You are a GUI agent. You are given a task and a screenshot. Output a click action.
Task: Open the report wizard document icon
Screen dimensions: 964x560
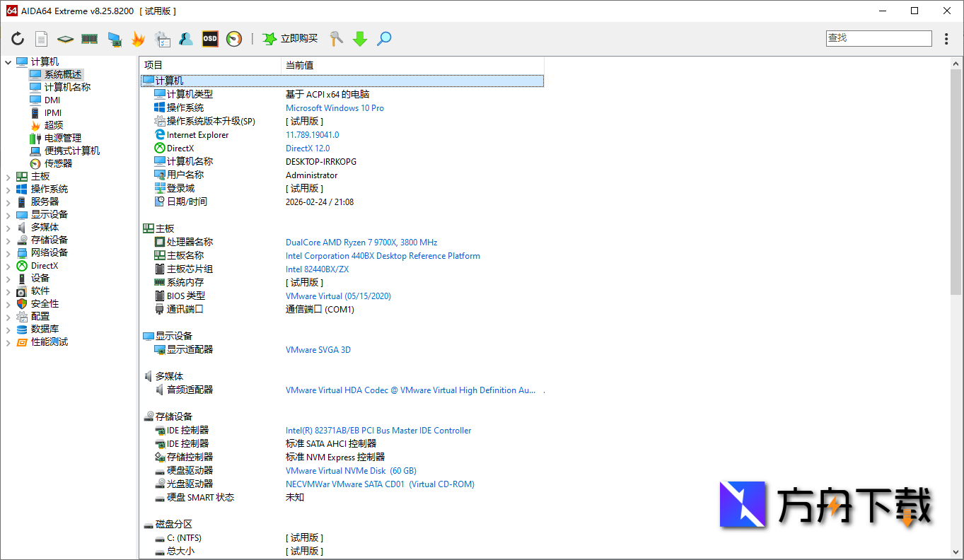coord(42,39)
